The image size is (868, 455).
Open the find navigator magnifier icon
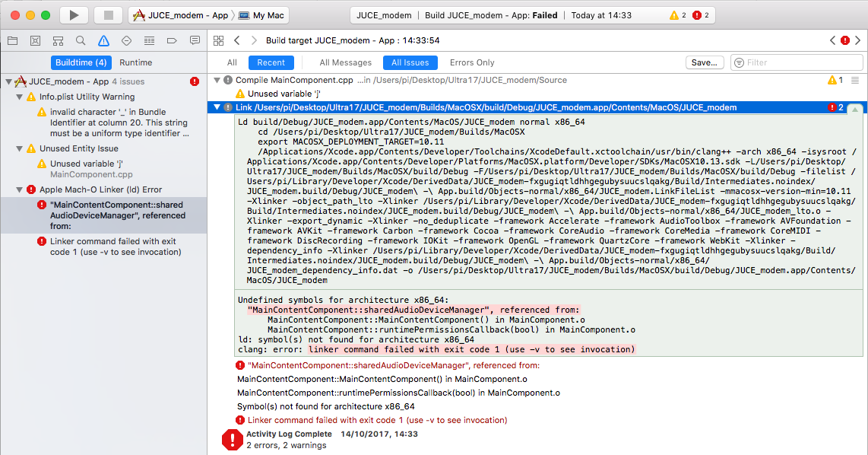pos(81,40)
